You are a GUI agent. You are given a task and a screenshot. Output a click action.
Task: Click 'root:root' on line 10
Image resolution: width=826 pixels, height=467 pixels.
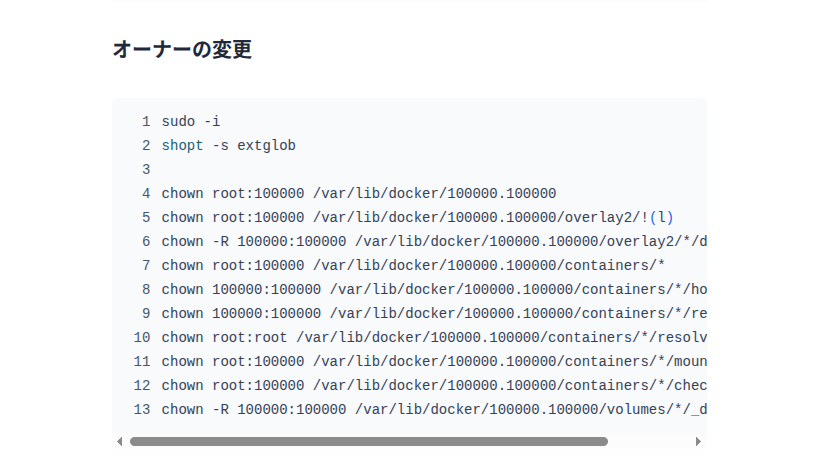coord(249,338)
